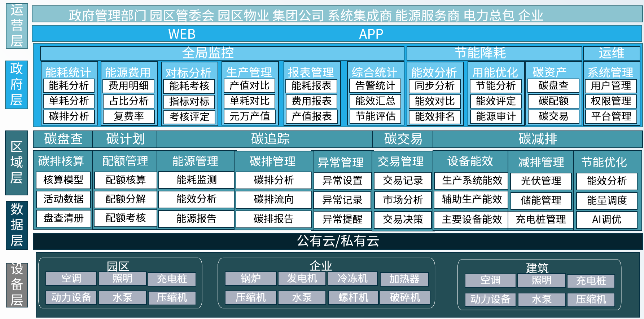644x319 pixels.
Task: Open the 碳排报告 box
Action: tap(273, 219)
